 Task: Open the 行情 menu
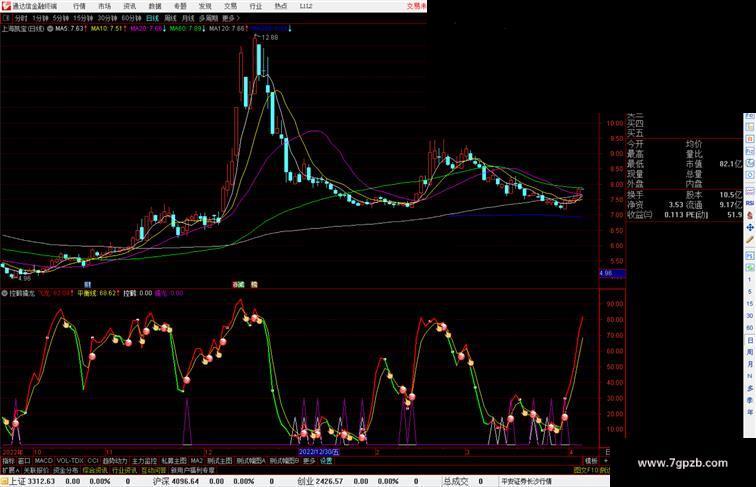tap(79, 6)
